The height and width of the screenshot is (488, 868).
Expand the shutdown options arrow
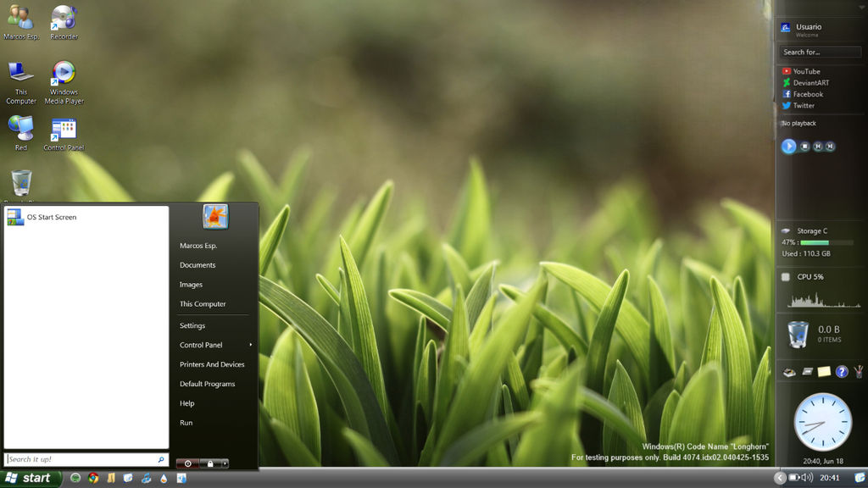225,463
